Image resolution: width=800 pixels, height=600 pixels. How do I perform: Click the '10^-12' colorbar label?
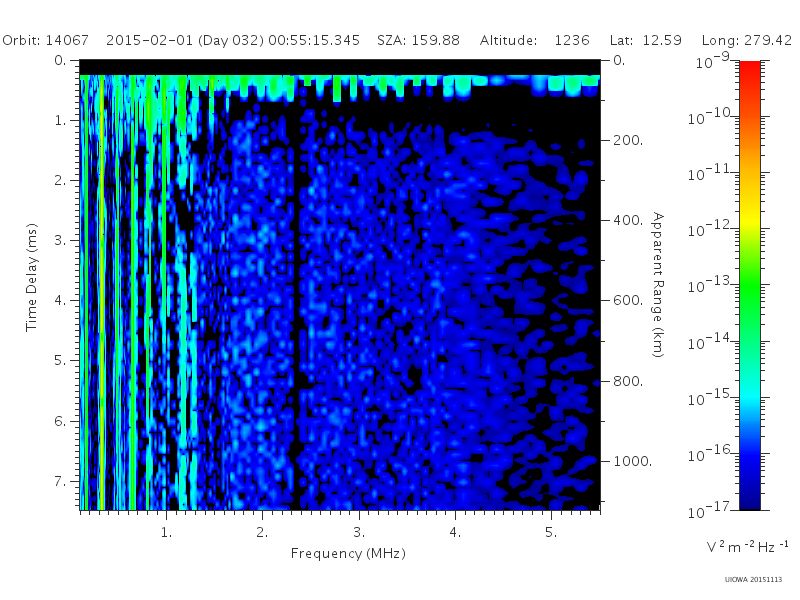tap(710, 229)
